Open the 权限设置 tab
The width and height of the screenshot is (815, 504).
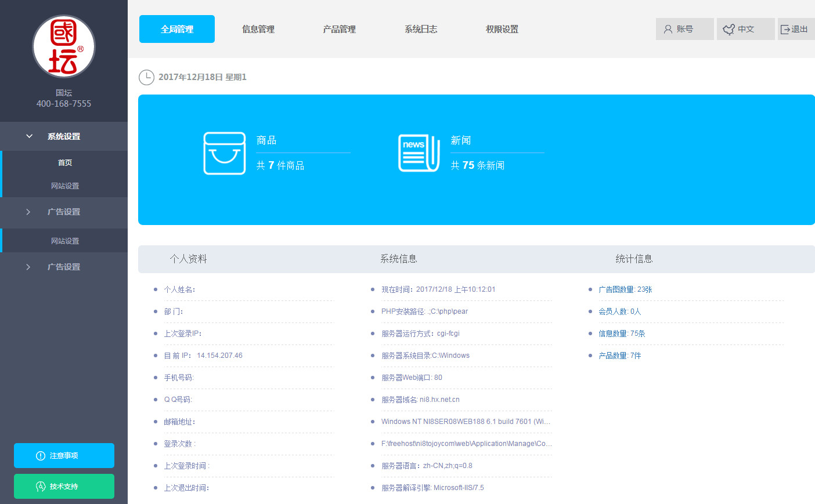click(502, 28)
